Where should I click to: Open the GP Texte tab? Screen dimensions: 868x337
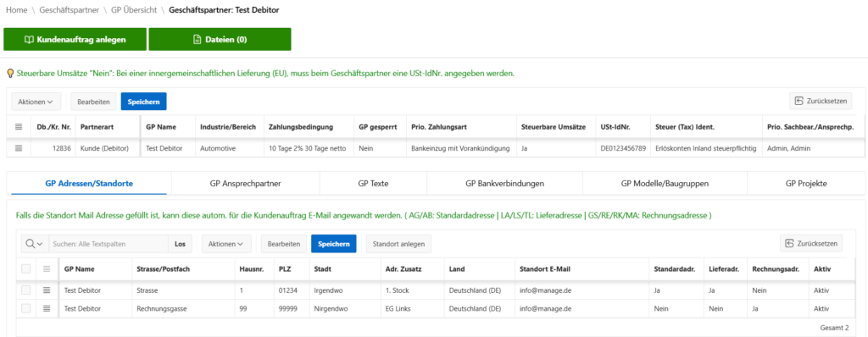pyautogui.click(x=373, y=183)
